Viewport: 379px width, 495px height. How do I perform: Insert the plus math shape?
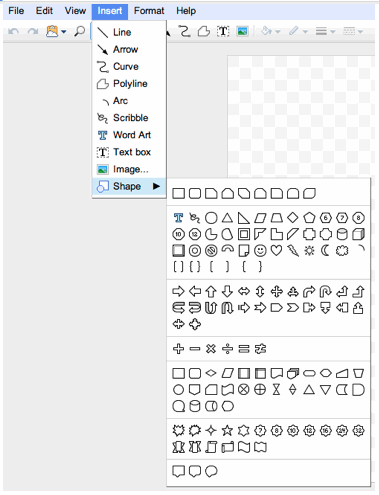[178, 349]
